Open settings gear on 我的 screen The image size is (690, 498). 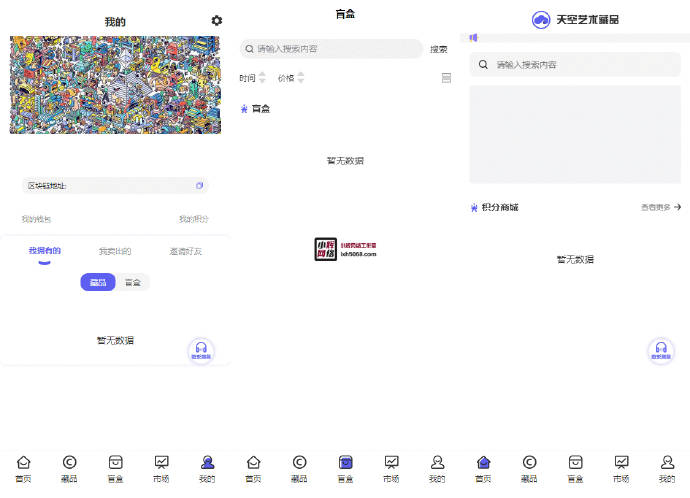(217, 20)
